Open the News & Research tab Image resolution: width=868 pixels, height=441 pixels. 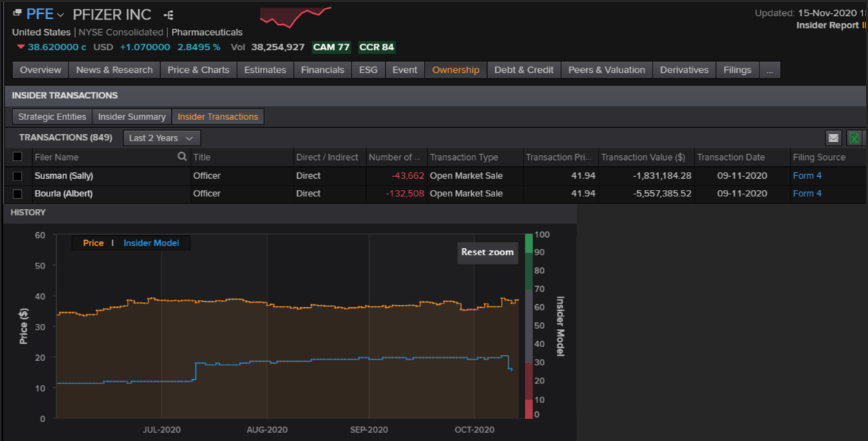click(114, 70)
